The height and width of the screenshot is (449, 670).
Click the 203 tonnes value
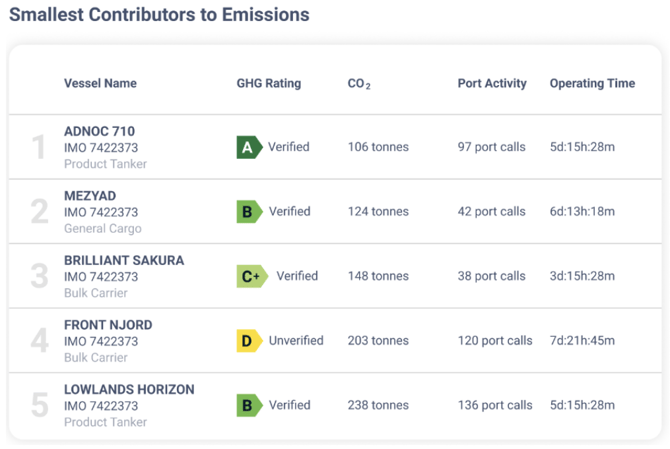coord(378,340)
